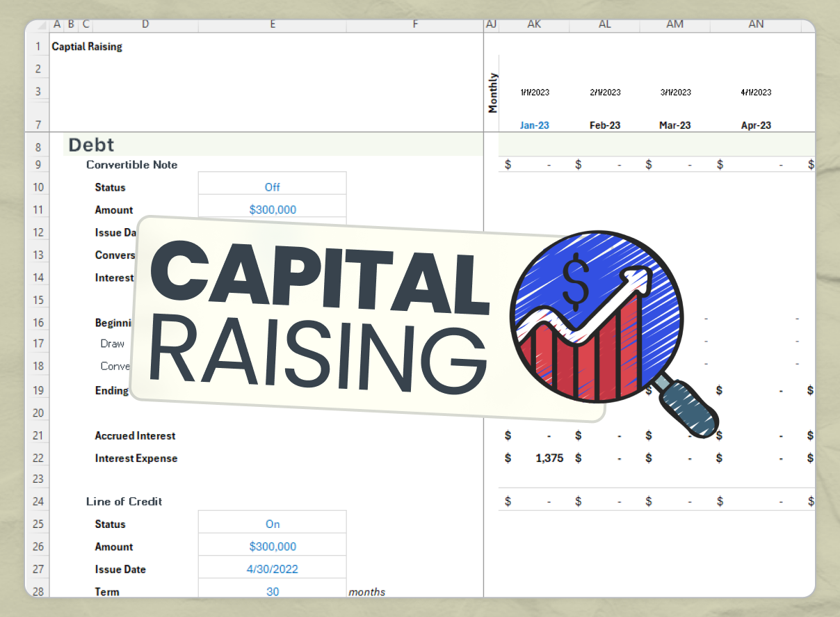The image size is (840, 617).
Task: Toggle the Convertible Note Status from Off
Action: coord(272,187)
